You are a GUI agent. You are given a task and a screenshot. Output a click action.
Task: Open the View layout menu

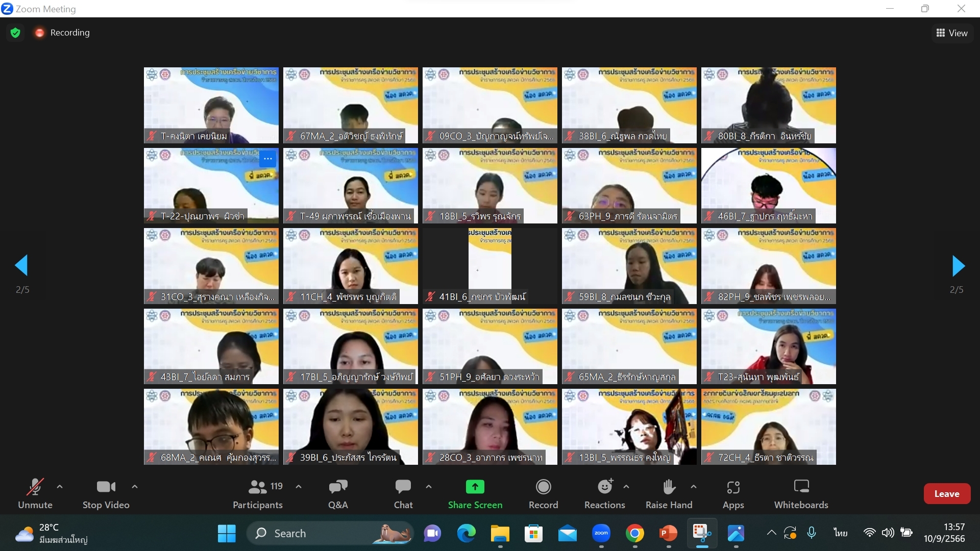952,33
